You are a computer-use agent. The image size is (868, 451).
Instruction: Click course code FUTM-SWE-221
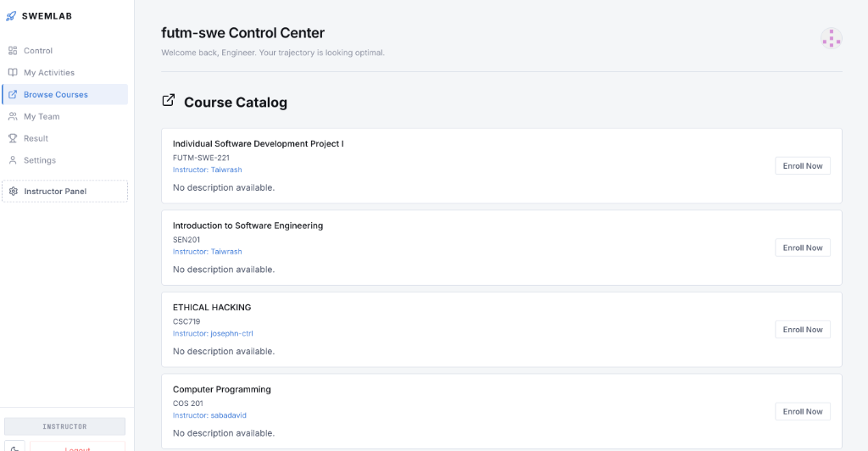(x=201, y=158)
